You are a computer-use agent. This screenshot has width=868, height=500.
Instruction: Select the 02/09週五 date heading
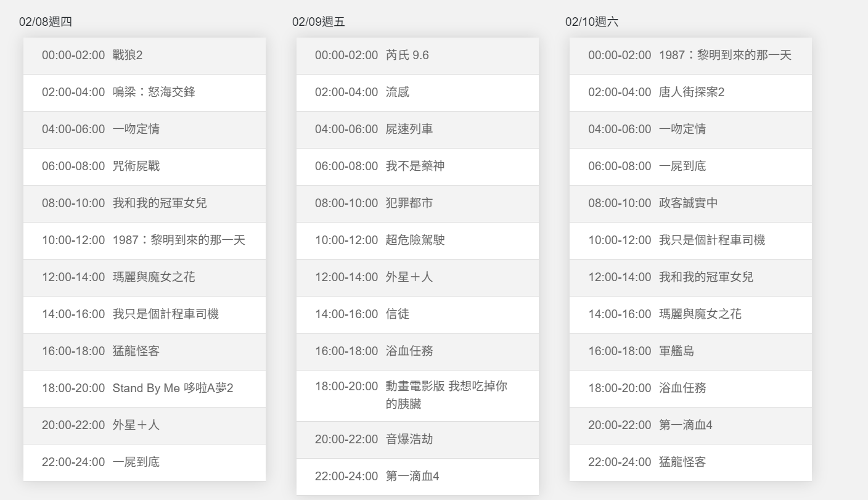tap(319, 22)
